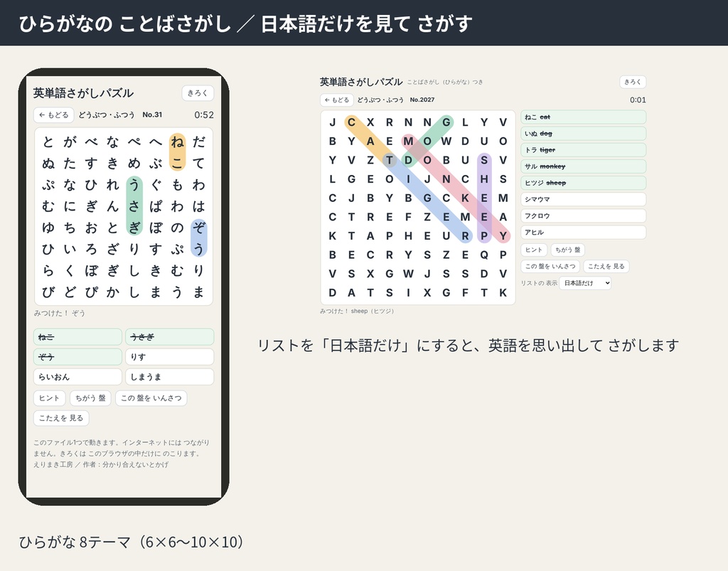This screenshot has width=728, height=571.
Task: Select シマウマ in desktop word list
Action: tap(584, 199)
